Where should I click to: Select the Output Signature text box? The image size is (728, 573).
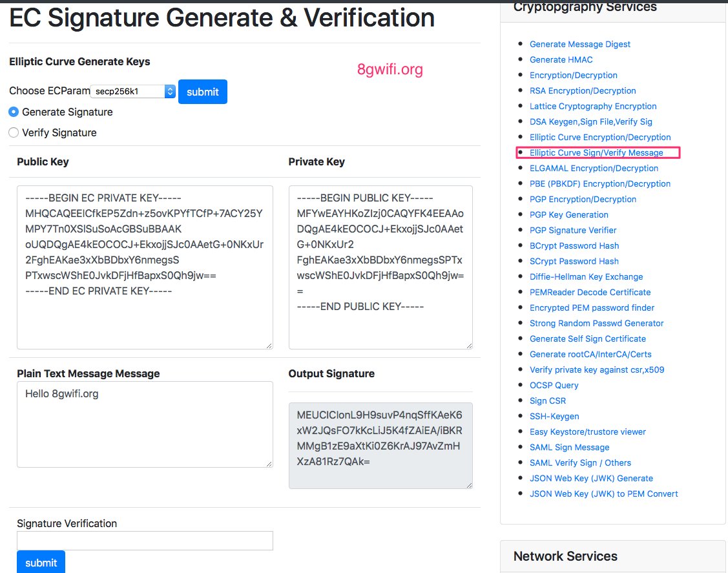coord(380,446)
